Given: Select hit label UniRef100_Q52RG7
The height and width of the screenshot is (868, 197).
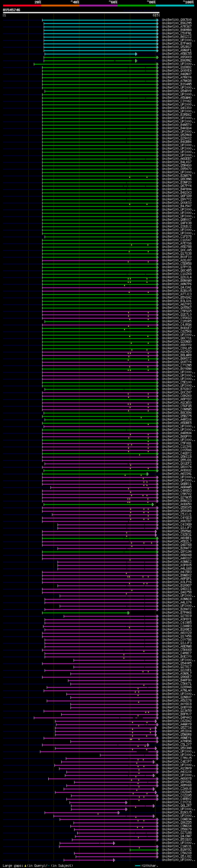Looking at the screenshot, I should coord(177,47).
